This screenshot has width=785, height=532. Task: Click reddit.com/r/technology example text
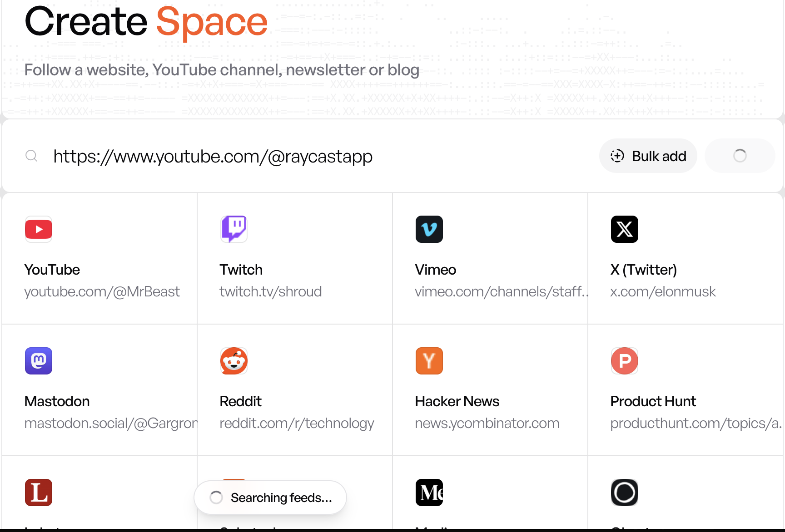click(297, 423)
